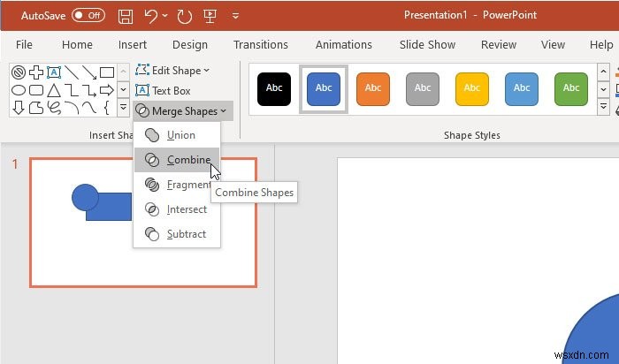Apply the green Abc shape style
Viewport: 619px width, 364px height.
tap(571, 89)
